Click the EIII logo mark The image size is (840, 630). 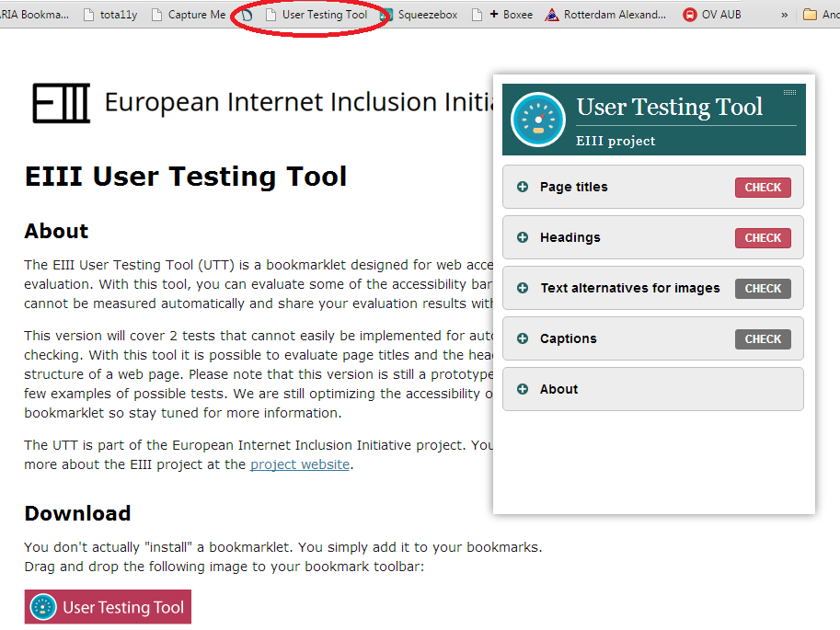point(61,103)
